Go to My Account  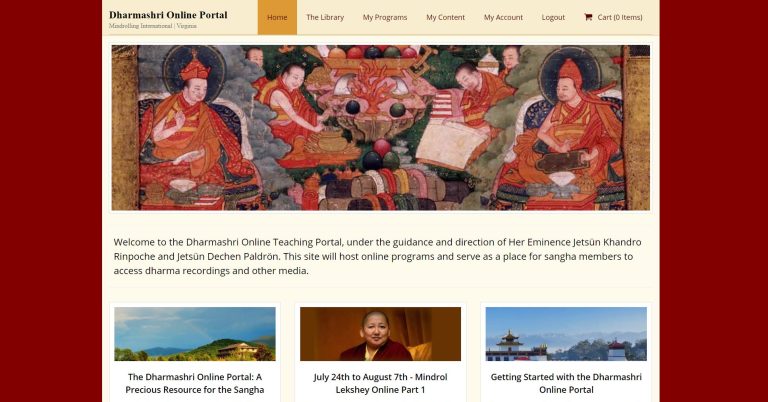click(x=503, y=17)
